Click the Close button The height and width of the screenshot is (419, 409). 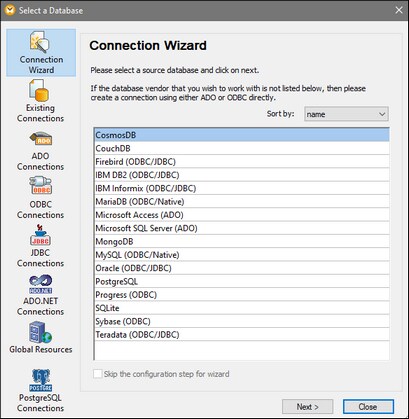click(x=368, y=407)
